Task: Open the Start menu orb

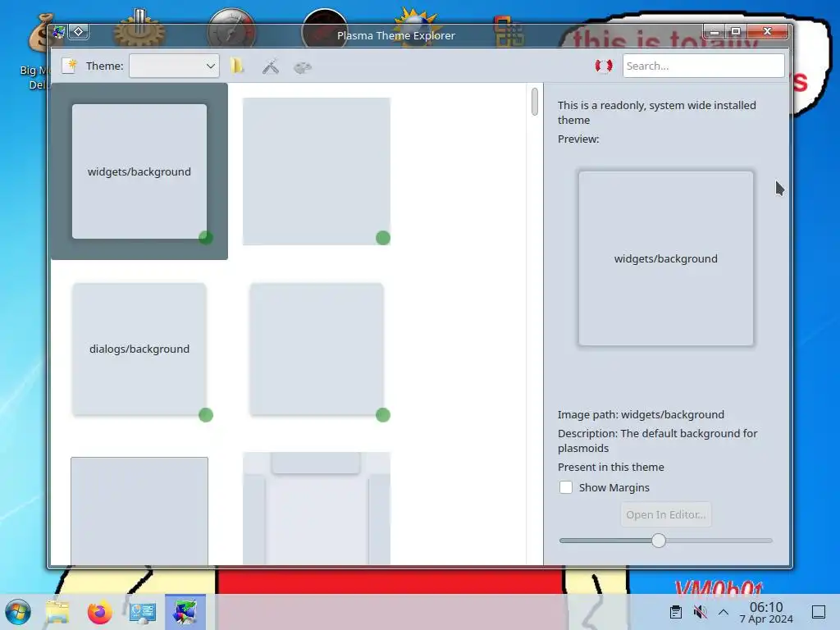Action: pyautogui.click(x=18, y=612)
